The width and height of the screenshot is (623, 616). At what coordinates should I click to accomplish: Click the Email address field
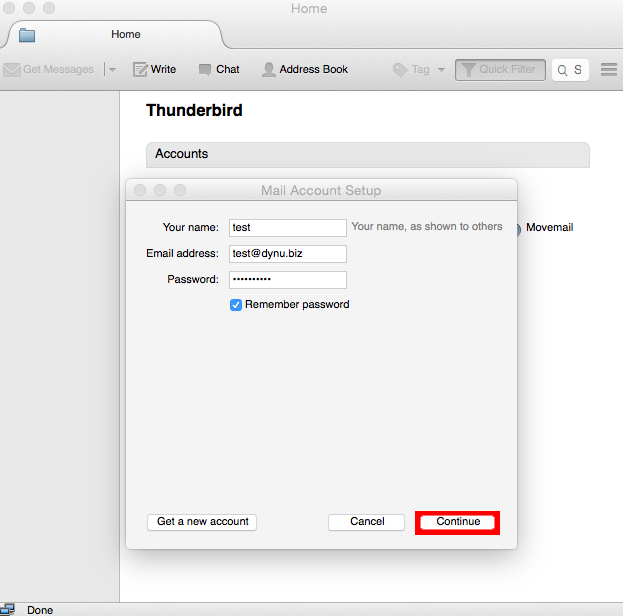tap(288, 254)
